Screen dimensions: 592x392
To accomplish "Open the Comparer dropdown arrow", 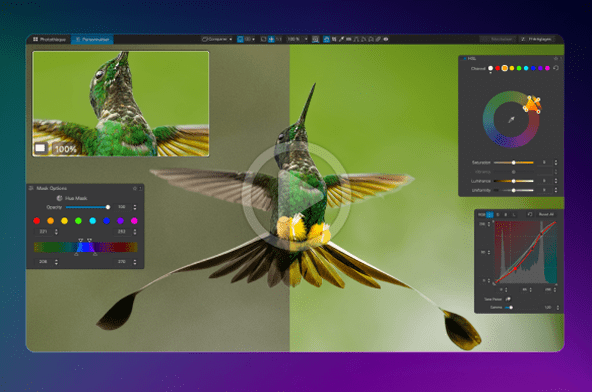I will click(x=231, y=39).
